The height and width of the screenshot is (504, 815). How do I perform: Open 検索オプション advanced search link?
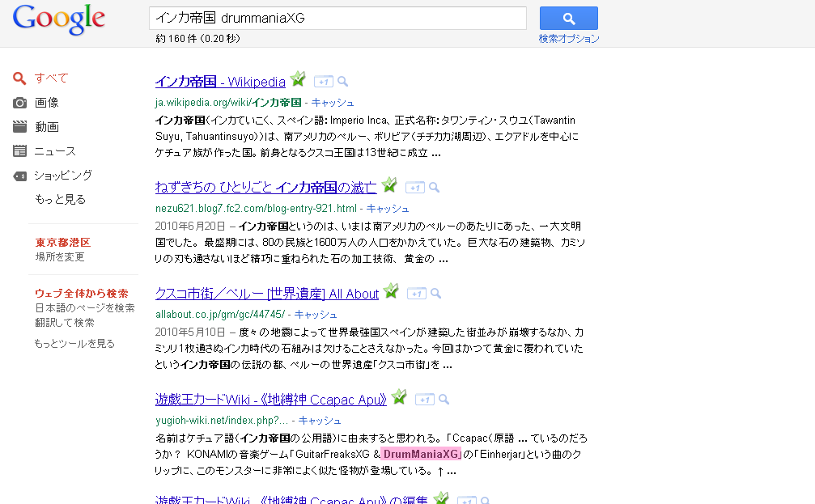click(569, 39)
